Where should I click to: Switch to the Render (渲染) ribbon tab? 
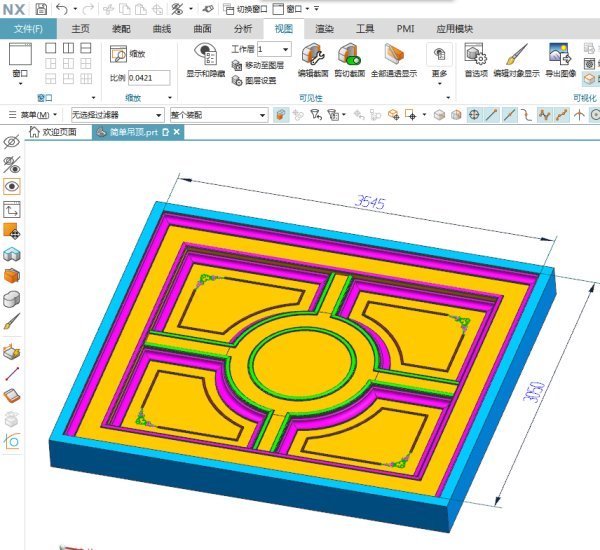coord(324,29)
